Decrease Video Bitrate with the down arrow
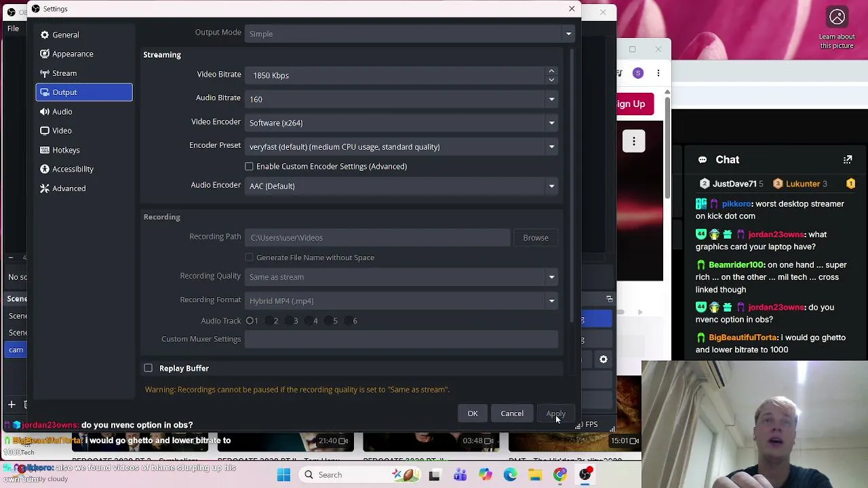This screenshot has width=868, height=488. (551, 79)
